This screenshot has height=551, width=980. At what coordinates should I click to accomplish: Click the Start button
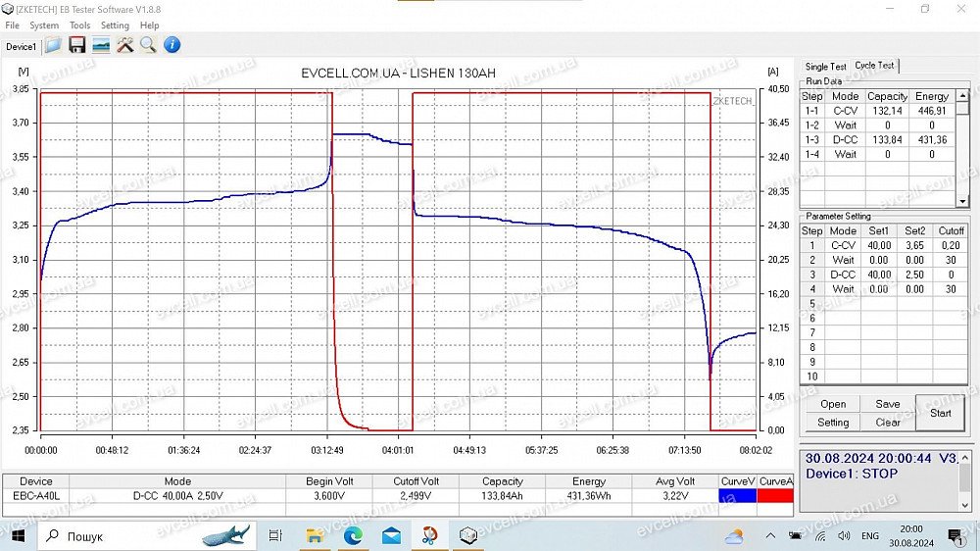[x=940, y=413]
